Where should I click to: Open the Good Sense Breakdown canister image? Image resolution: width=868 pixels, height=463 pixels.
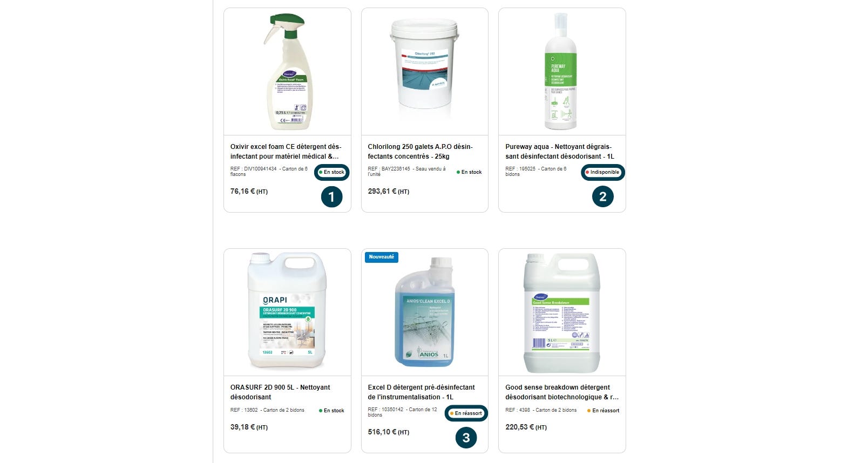click(562, 313)
